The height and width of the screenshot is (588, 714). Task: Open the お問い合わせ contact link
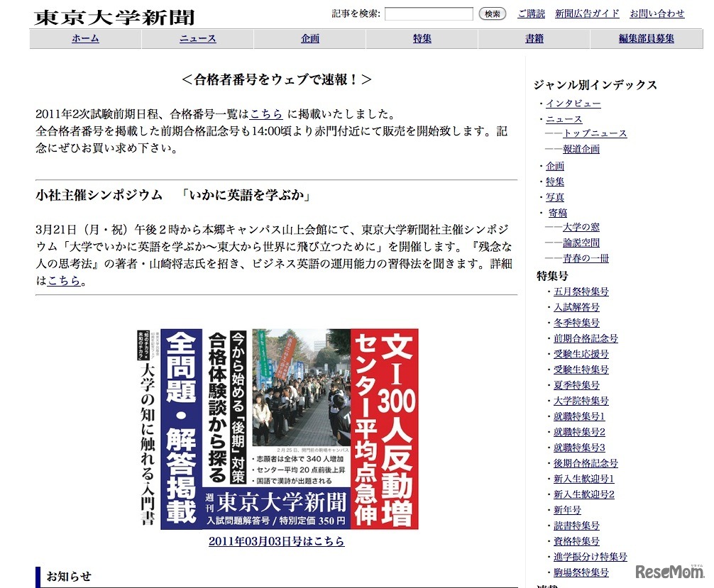click(657, 13)
